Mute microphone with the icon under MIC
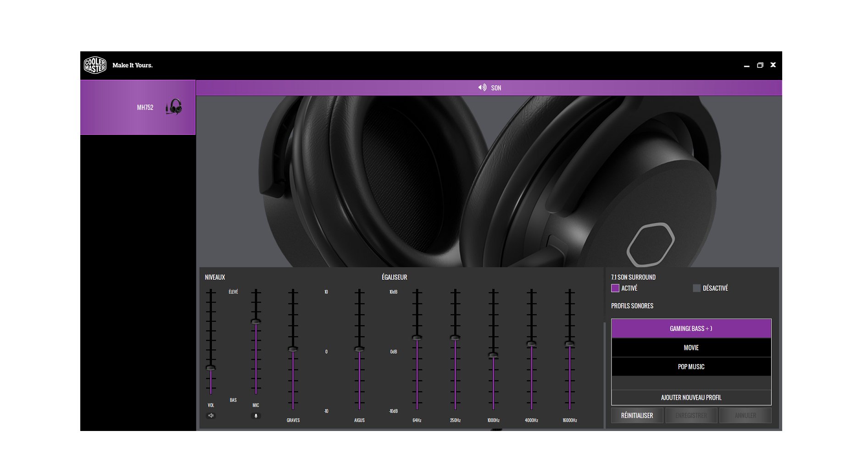The width and height of the screenshot is (868, 475). pos(256,415)
